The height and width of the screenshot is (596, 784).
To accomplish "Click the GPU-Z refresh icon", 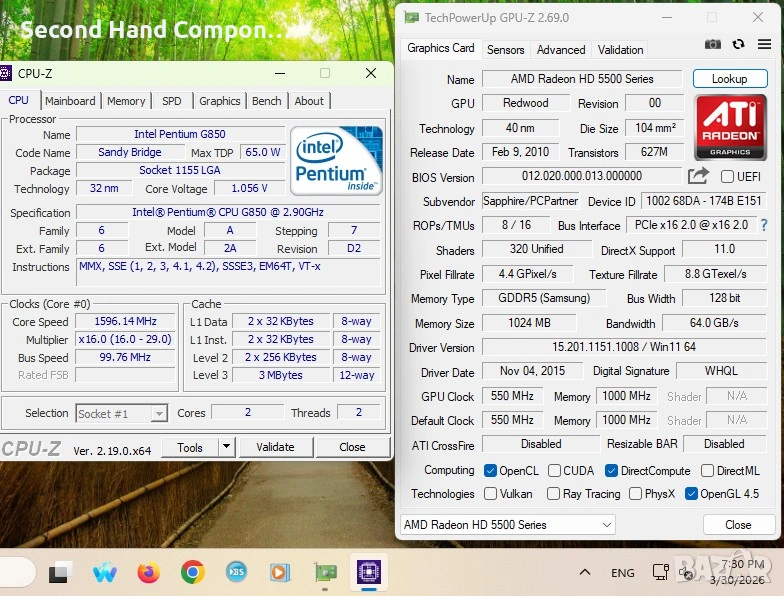I will coord(738,44).
